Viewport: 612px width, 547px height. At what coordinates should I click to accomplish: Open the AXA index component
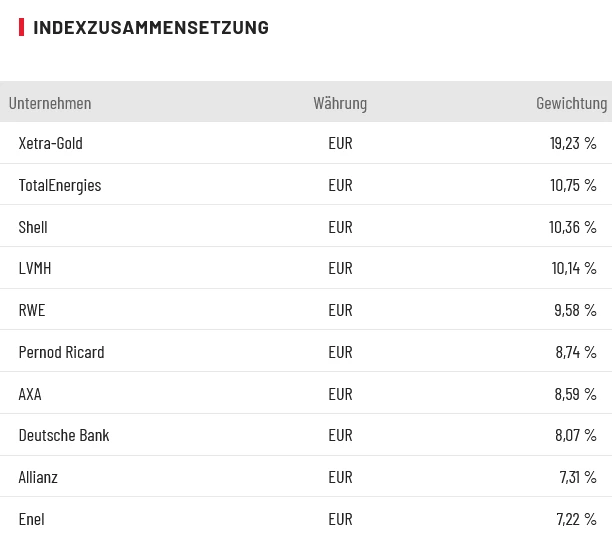30,394
